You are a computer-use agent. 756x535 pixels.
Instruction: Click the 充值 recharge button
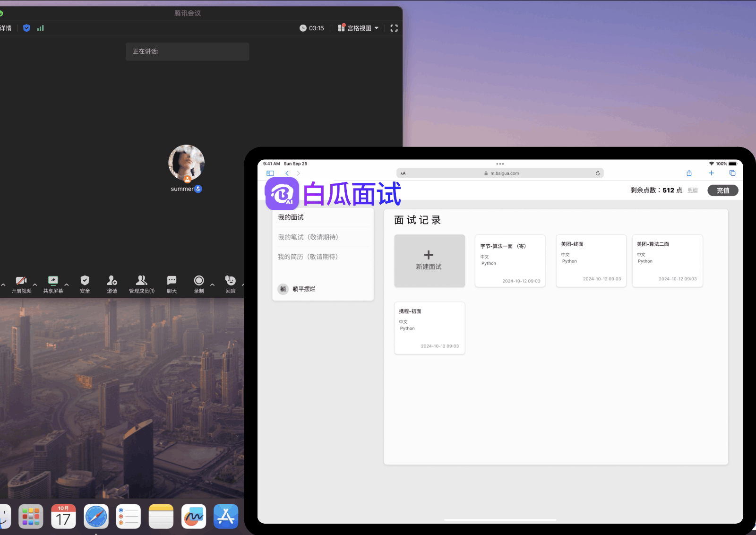click(723, 190)
